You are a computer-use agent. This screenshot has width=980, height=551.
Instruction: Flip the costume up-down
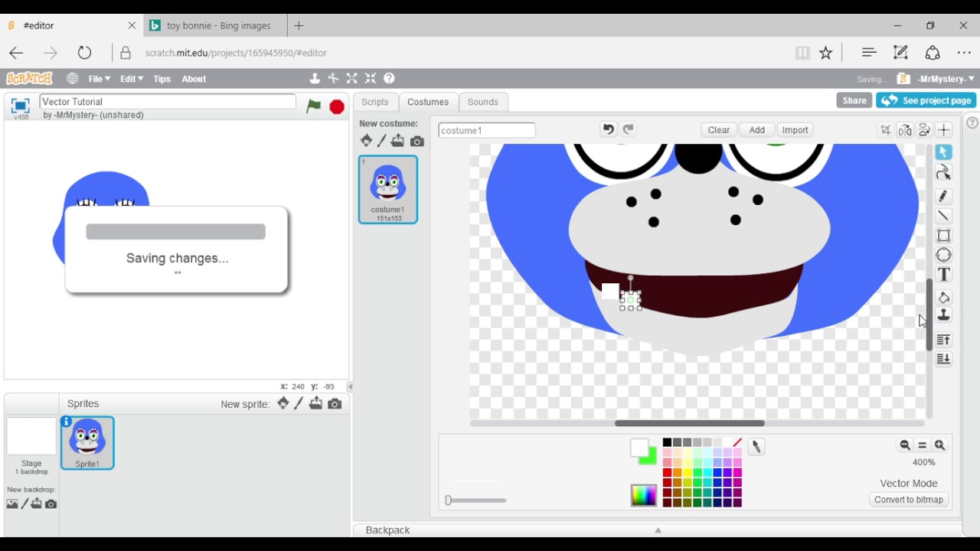(924, 130)
